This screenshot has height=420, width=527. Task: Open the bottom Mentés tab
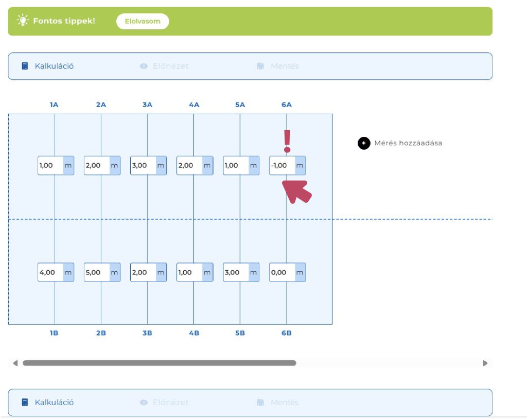[x=284, y=402]
